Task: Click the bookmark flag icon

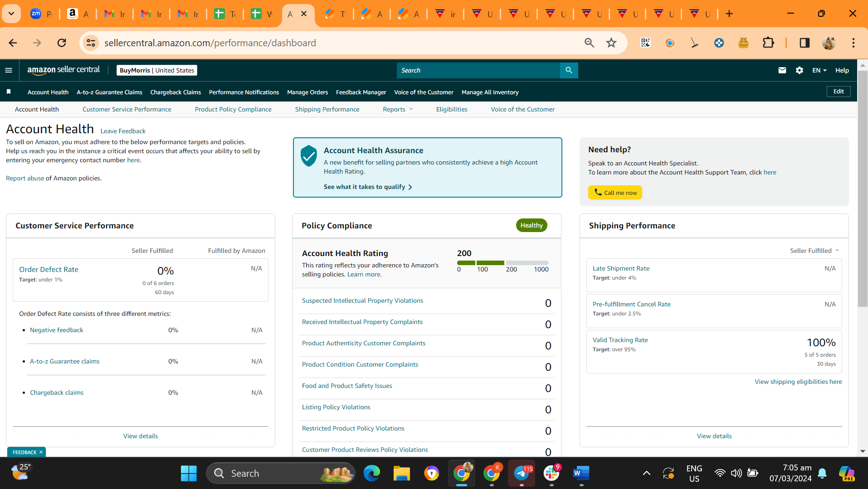Action: click(x=9, y=92)
